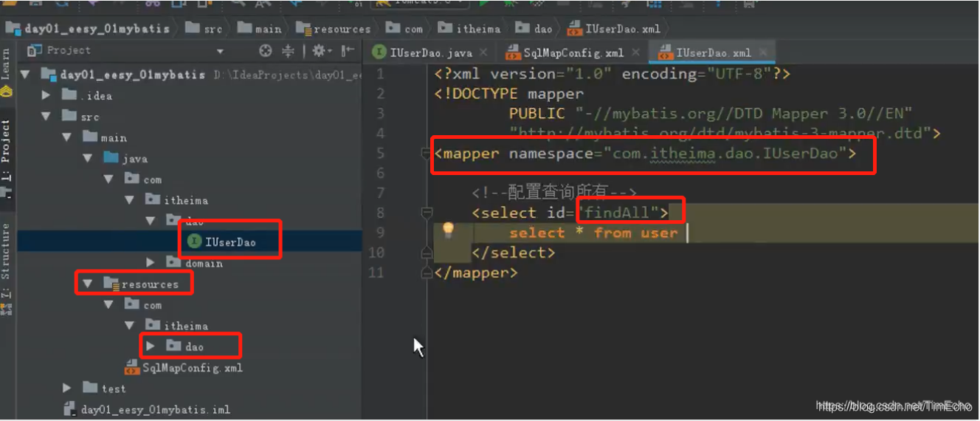The height and width of the screenshot is (421, 980).
Task: Select the resources folder in the tree
Action: [141, 284]
